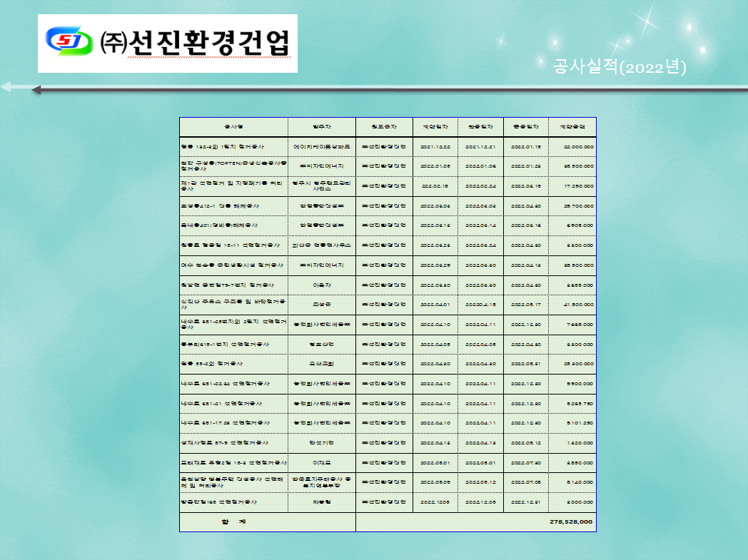The width and height of the screenshot is (748, 560).
Task: Click the 발주자 column header
Action: pos(322,126)
